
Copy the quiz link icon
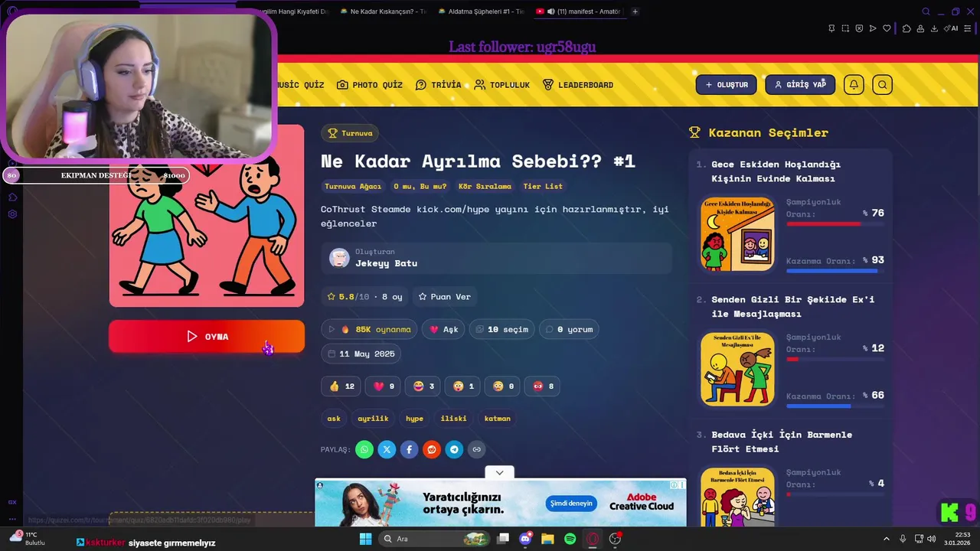click(477, 449)
